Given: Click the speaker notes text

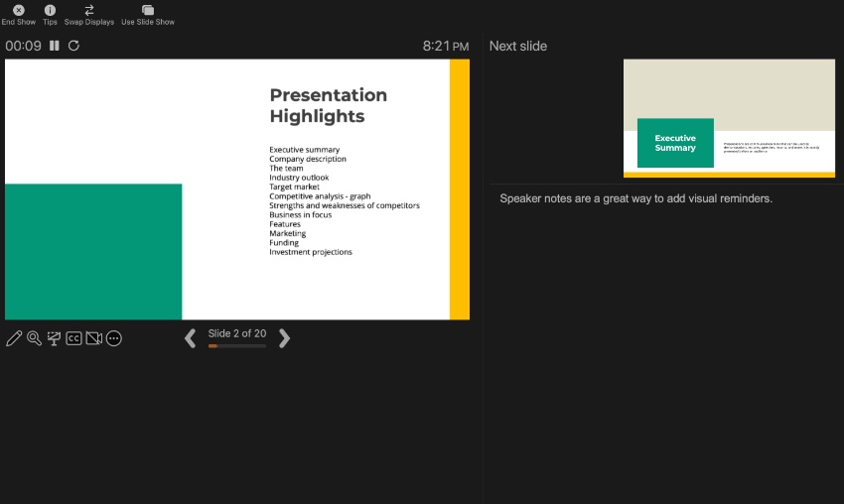Looking at the screenshot, I should click(x=635, y=198).
